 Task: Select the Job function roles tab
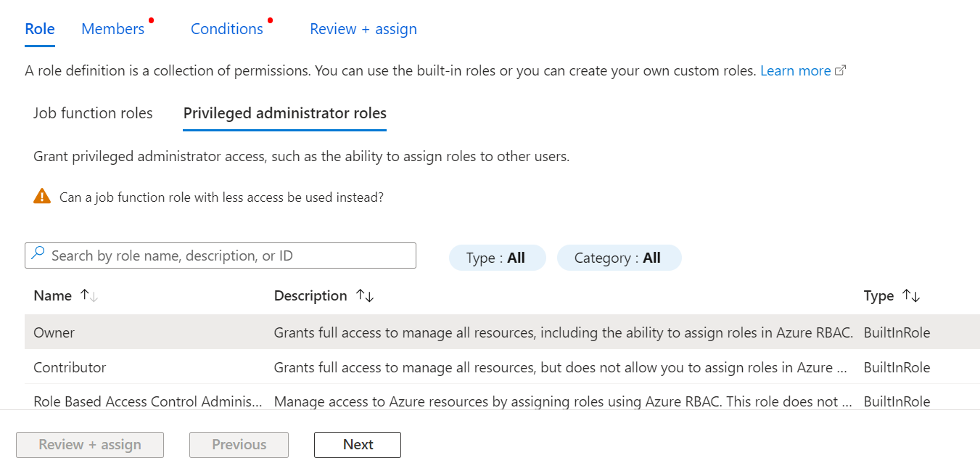[x=93, y=113]
